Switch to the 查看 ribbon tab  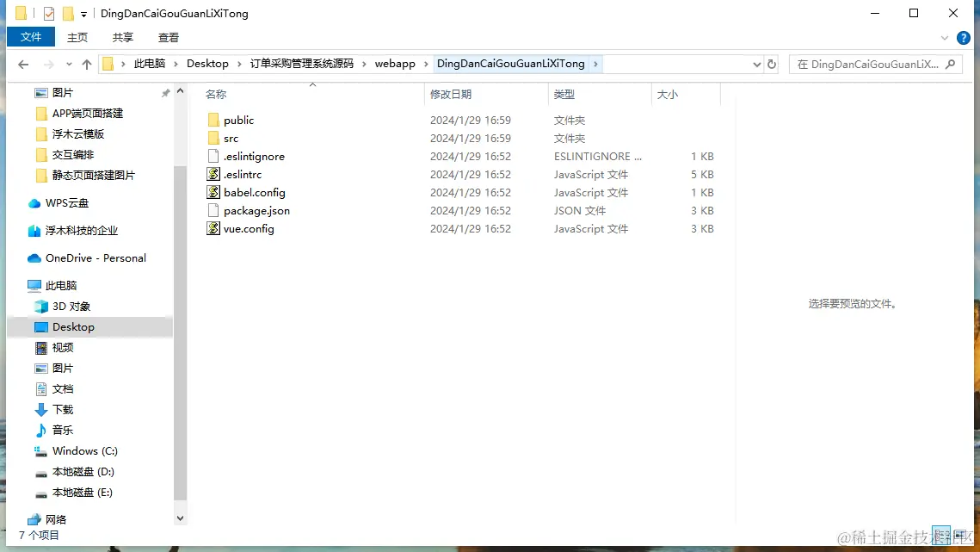click(168, 37)
